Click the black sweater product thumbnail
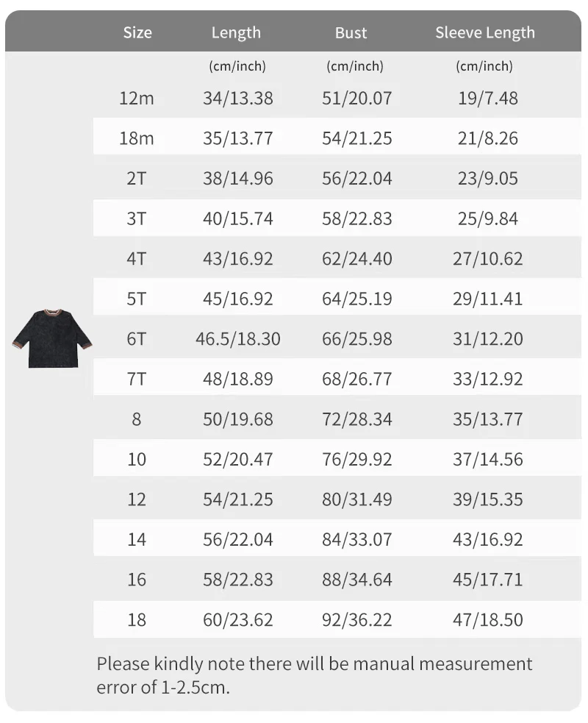The image size is (588, 723). (x=52, y=339)
